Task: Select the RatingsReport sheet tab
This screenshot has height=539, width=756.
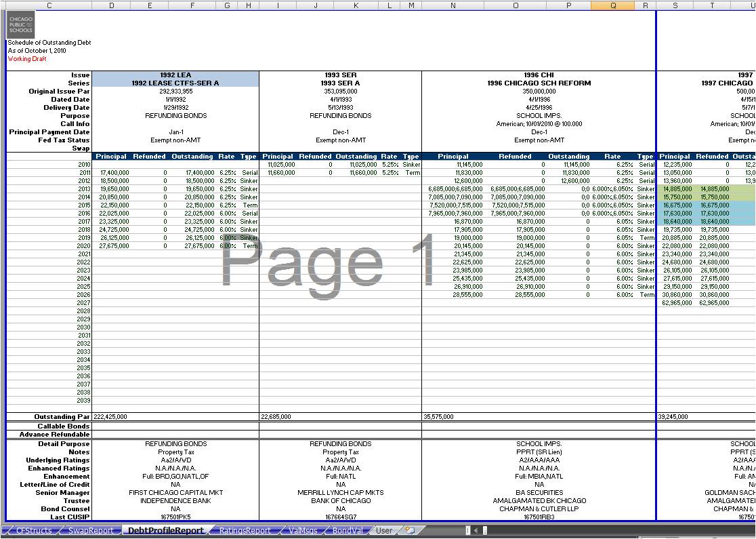Action: click(x=245, y=531)
